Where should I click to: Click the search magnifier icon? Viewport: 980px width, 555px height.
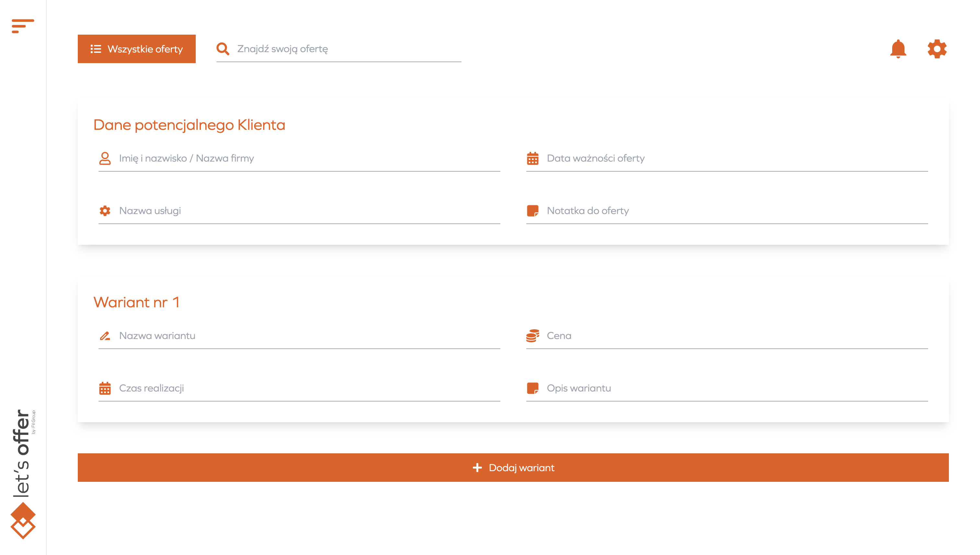coord(222,49)
